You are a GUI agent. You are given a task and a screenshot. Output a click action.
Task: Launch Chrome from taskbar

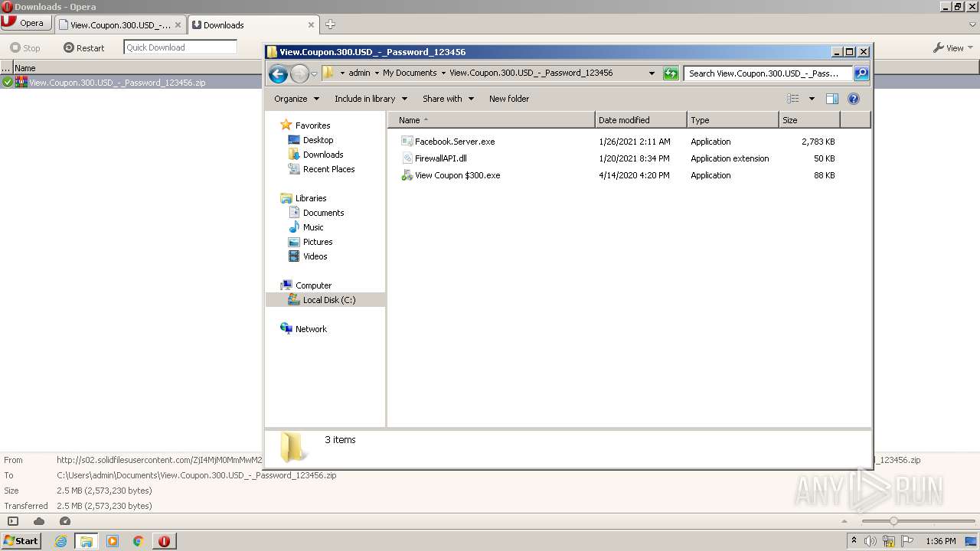pos(138,541)
